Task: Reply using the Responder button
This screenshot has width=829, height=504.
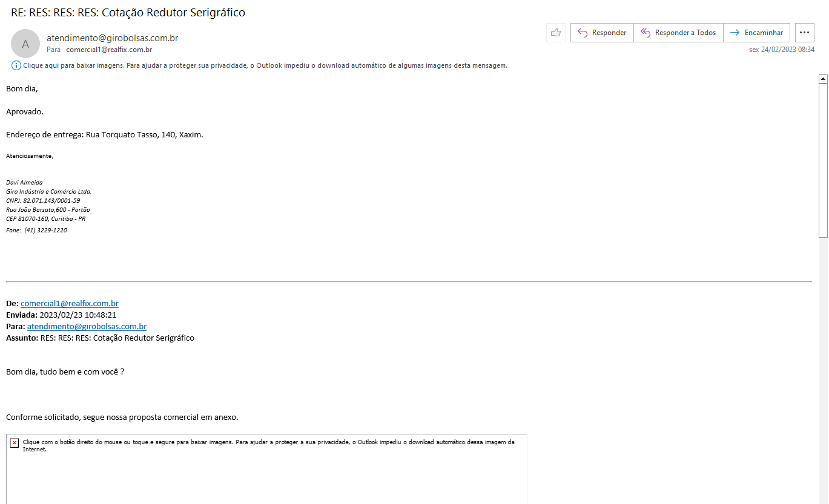Action: [602, 33]
